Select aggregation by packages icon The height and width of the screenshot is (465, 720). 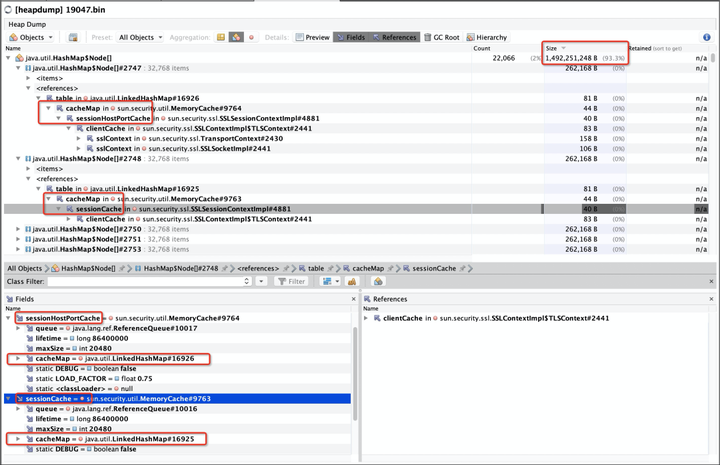click(x=221, y=37)
